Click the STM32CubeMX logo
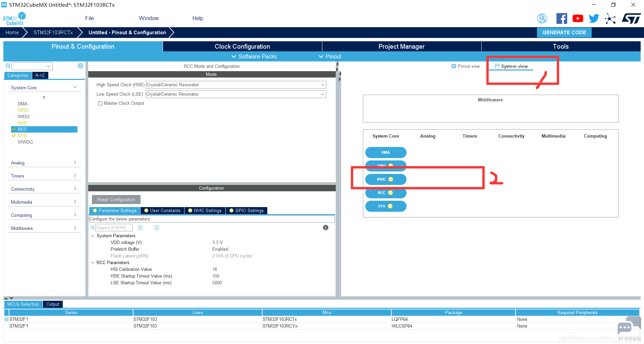 click(x=14, y=19)
